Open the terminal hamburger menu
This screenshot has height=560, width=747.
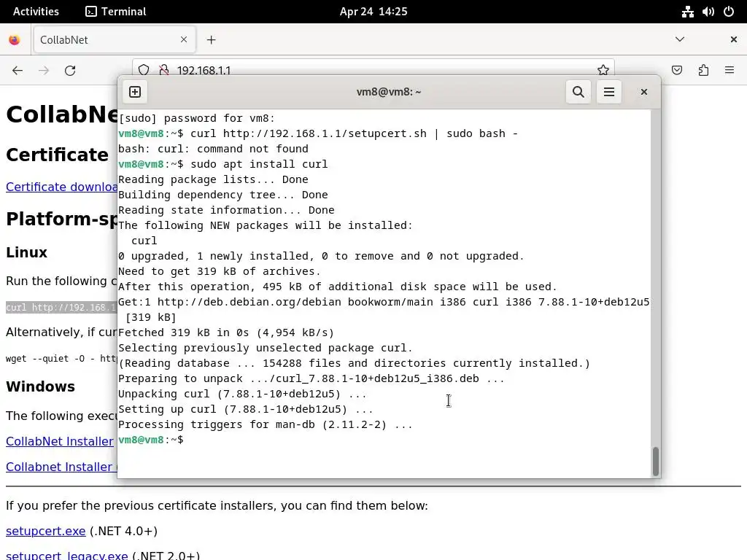(x=609, y=92)
